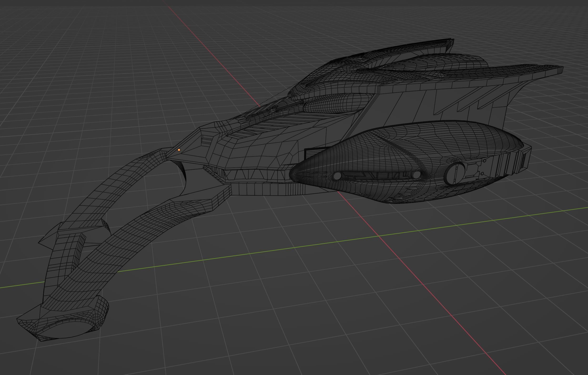Click the orange object origin dot
The image size is (588, 375).
(x=179, y=150)
